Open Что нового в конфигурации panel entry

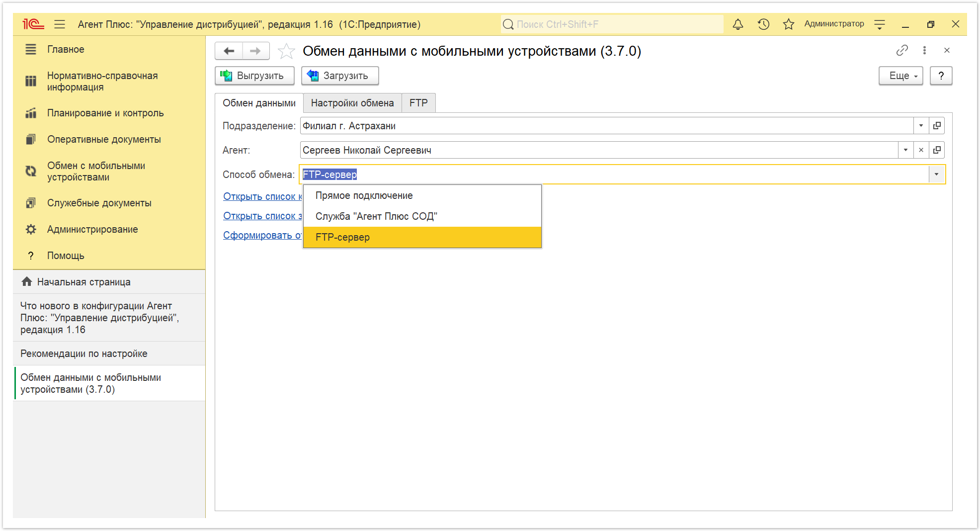click(x=109, y=318)
